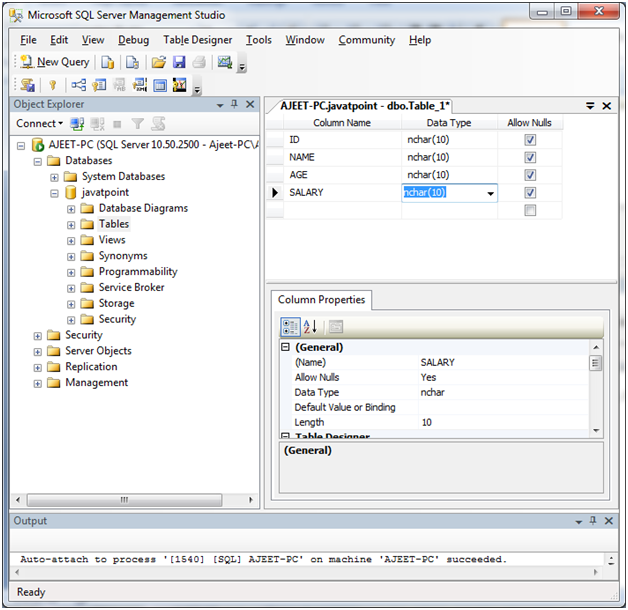This screenshot has width=628, height=610.
Task: Click the Database Engine Query icon
Action: [x=107, y=62]
